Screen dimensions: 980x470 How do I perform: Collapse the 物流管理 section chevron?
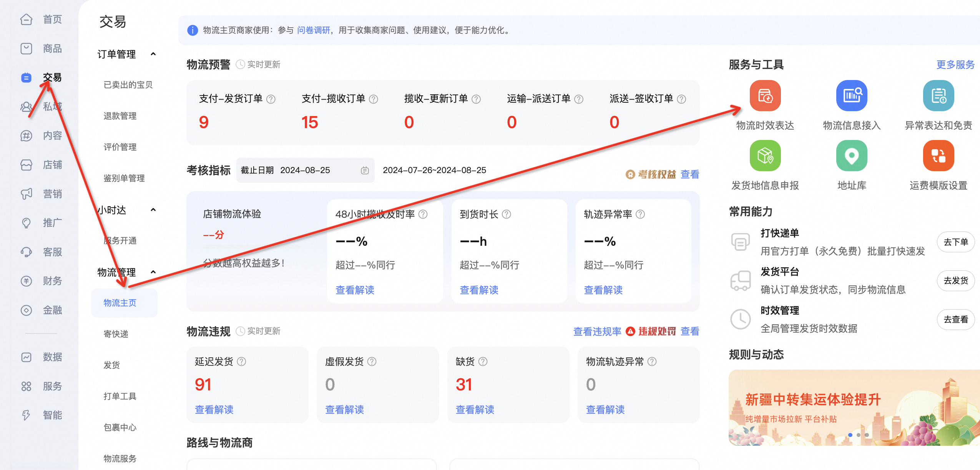tap(153, 272)
